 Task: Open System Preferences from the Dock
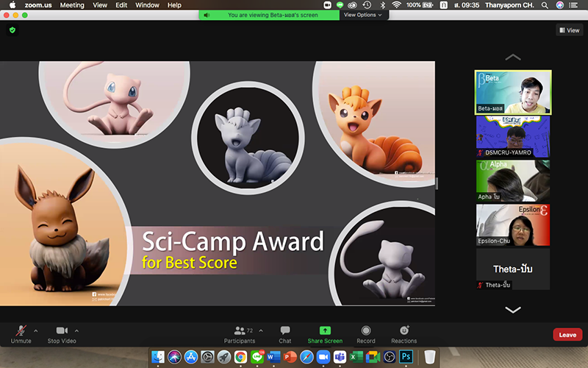(207, 357)
